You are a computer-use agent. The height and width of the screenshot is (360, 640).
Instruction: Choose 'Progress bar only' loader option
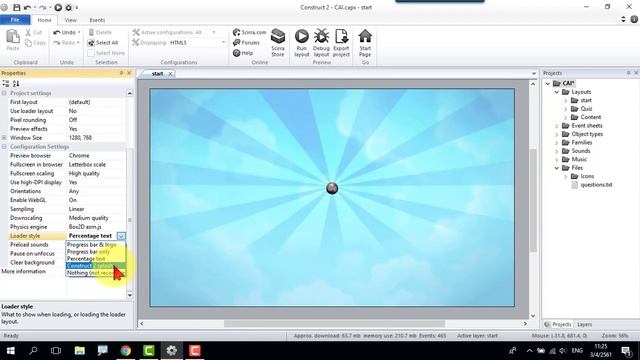[96, 252]
